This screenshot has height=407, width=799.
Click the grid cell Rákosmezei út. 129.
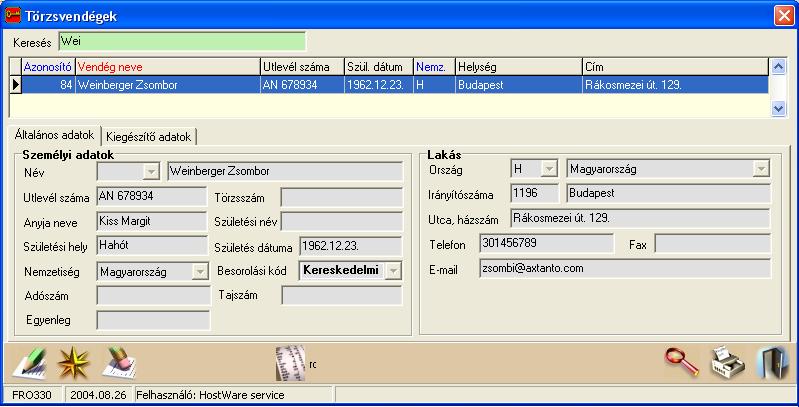point(675,85)
